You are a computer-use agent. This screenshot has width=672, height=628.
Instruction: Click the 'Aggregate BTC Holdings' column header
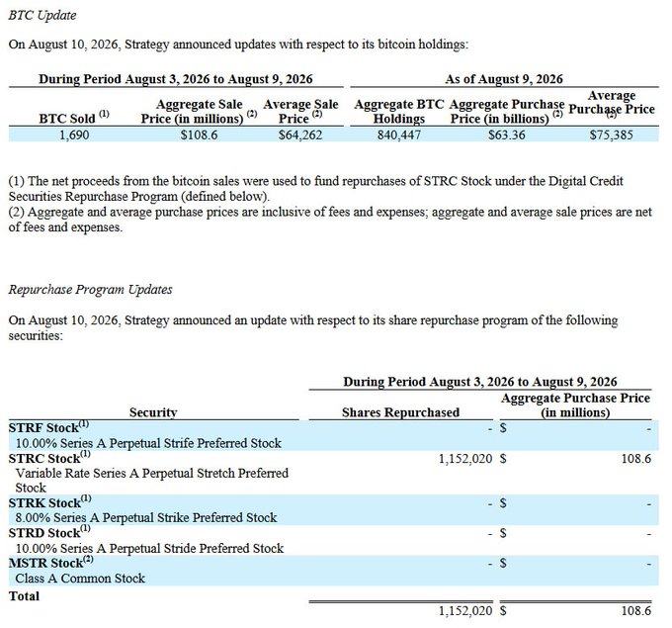(x=398, y=111)
